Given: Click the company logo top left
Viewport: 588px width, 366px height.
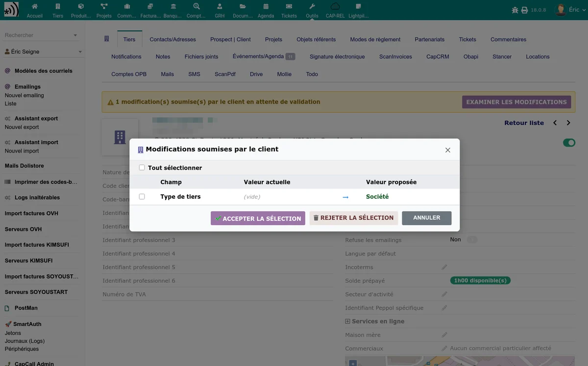Looking at the screenshot, I should [x=11, y=10].
